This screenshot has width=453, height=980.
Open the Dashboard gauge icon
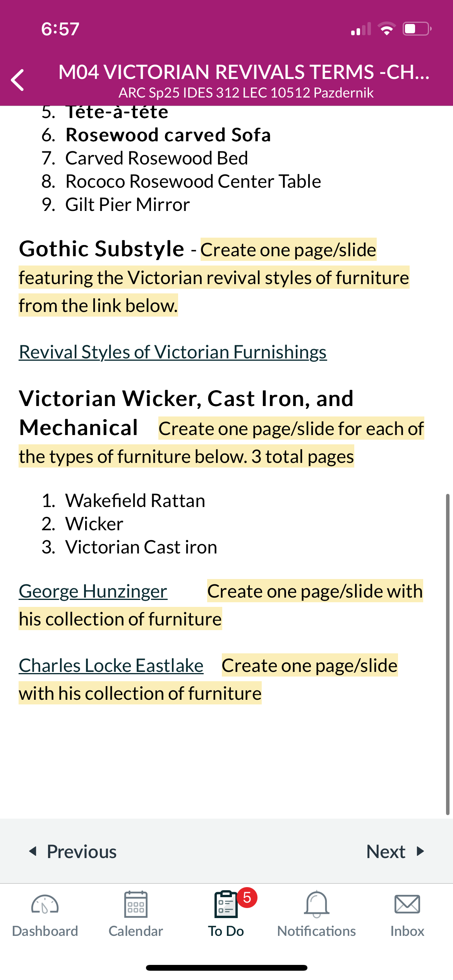[x=45, y=905]
